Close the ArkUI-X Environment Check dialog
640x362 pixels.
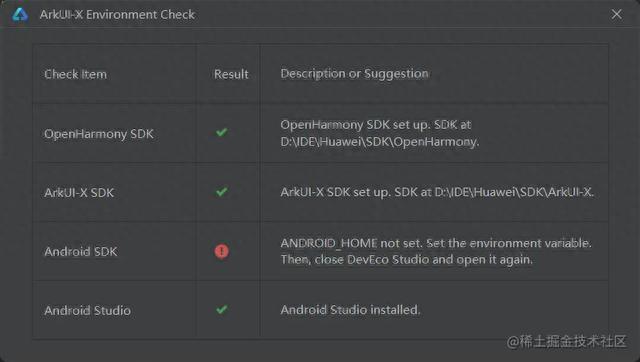(616, 14)
